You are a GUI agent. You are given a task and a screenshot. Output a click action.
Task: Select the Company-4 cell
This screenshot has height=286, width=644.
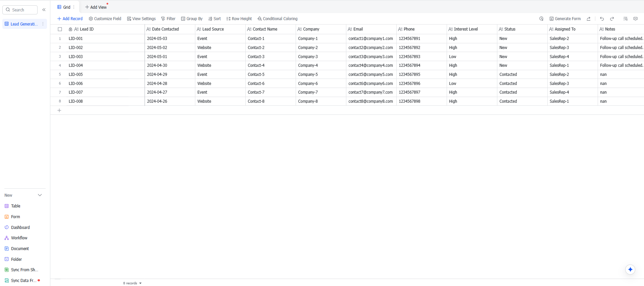321,65
